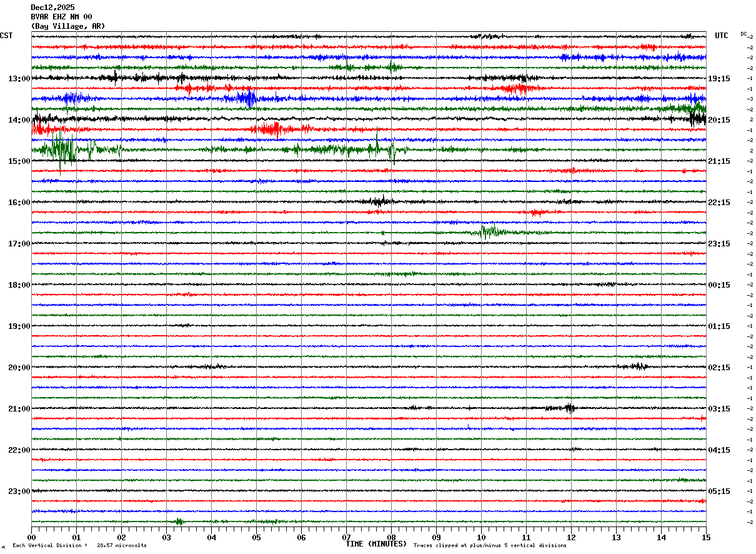The image size is (756, 554).
Task: Select the 15:00 CST row label
Action: click(19, 161)
